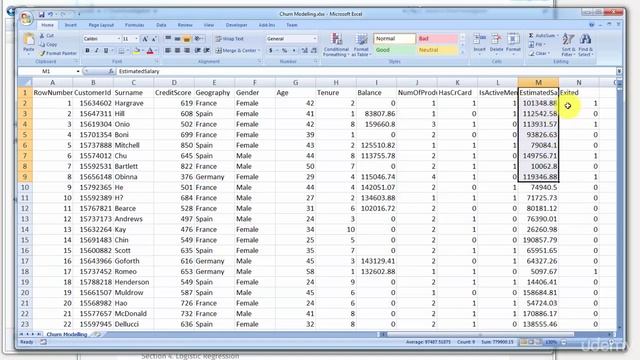Image resolution: width=640 pixels, height=360 pixels.
Task: Align text right
Action: coord(187,51)
